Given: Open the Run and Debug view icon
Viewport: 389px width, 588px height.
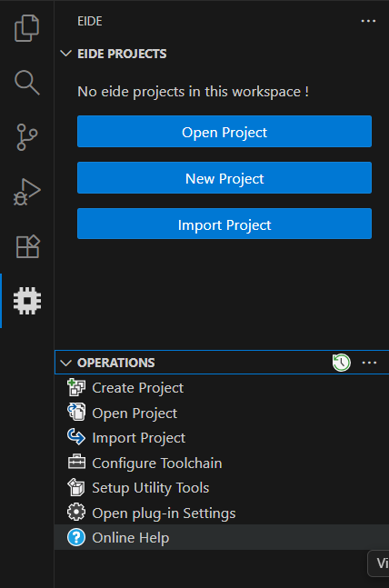Looking at the screenshot, I should (x=26, y=192).
